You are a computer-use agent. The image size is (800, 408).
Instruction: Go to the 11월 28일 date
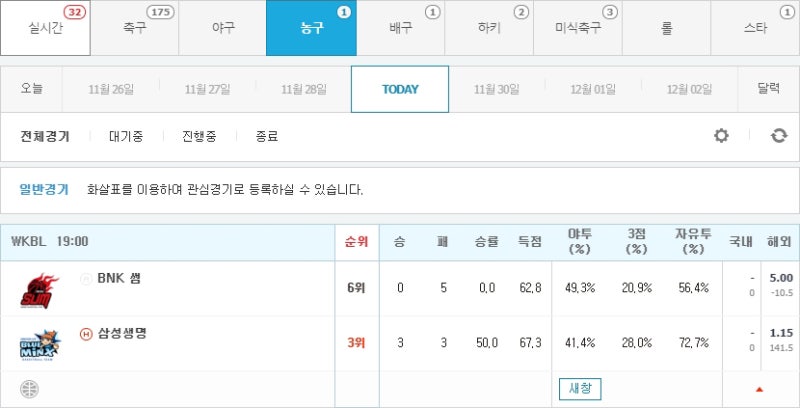click(x=303, y=89)
